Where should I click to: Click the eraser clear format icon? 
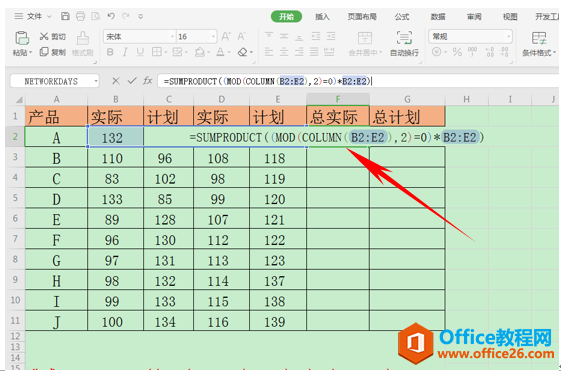pos(243,52)
